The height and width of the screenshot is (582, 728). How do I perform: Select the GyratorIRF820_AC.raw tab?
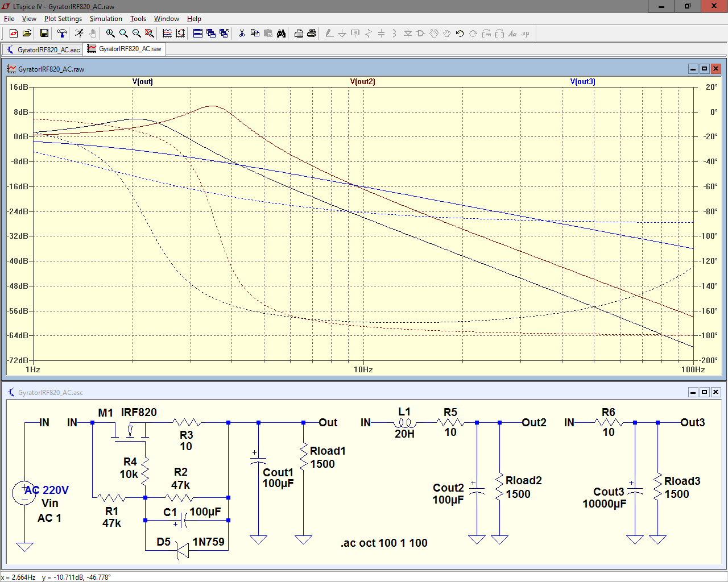(125, 49)
